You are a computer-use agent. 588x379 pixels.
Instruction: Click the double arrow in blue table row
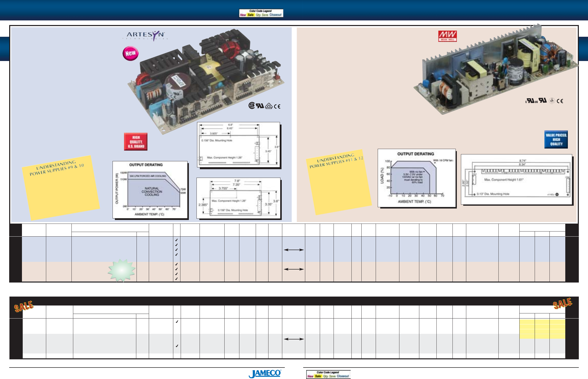click(294, 250)
